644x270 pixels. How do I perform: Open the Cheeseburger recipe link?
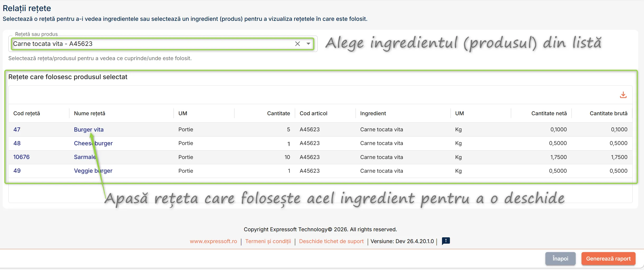[x=93, y=143]
